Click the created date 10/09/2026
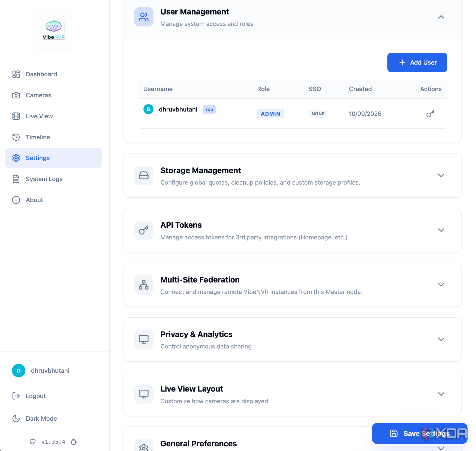476x451 pixels. [x=365, y=114]
